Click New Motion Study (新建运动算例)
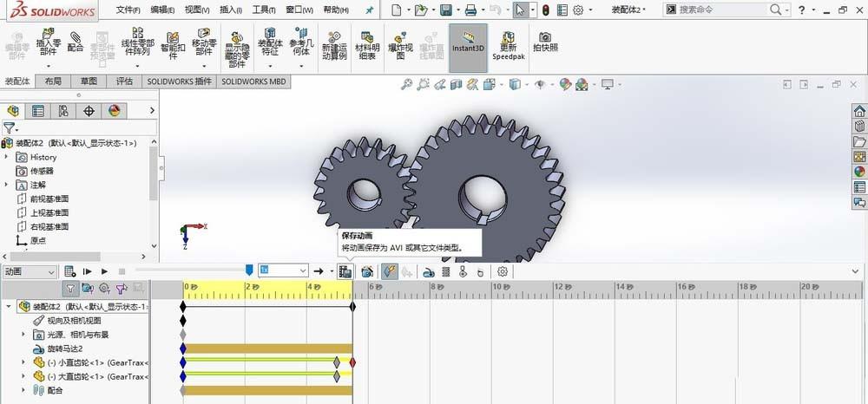Image resolution: width=868 pixels, height=404 pixels. (334, 45)
